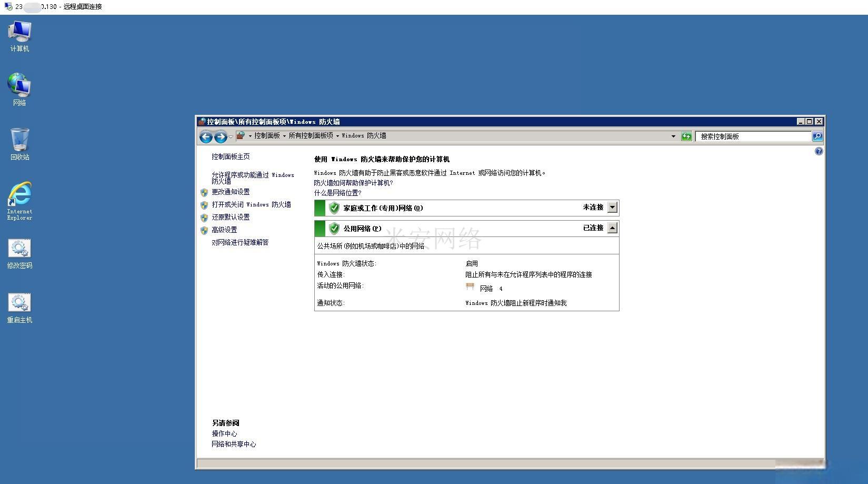868x484 pixels.
Task: Open the 什么是网络位置? help link
Action: click(337, 193)
